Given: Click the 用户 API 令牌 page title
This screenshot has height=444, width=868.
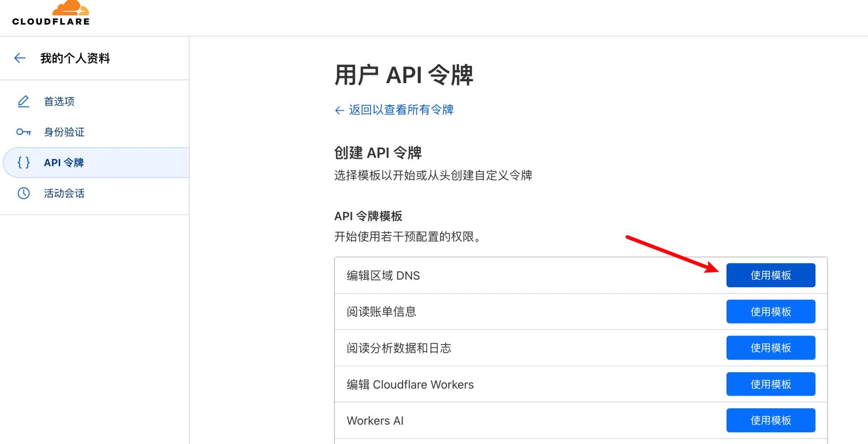Looking at the screenshot, I should click(404, 75).
